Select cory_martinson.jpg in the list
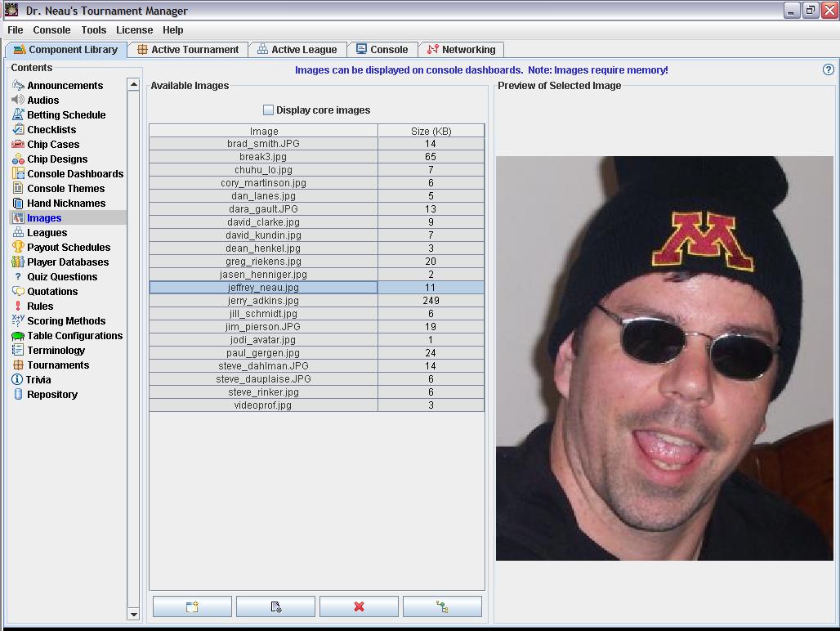 (316, 182)
